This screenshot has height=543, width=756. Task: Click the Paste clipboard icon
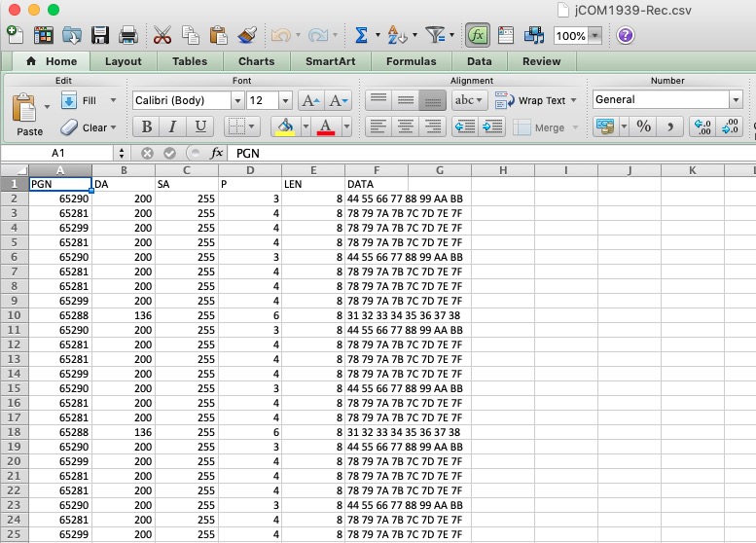pyautogui.click(x=25, y=110)
